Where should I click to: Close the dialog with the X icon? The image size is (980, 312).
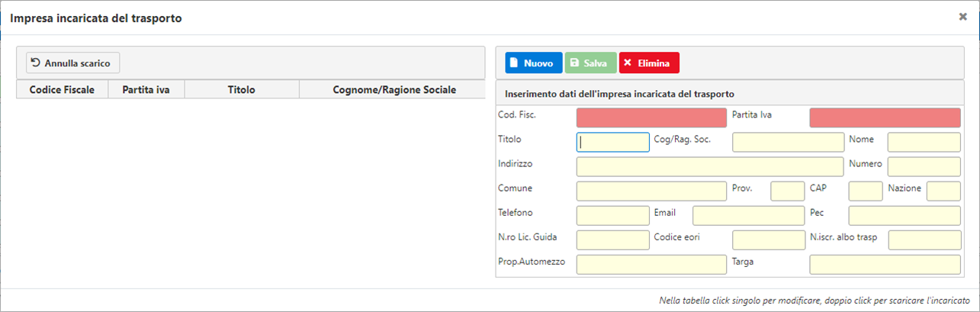click(963, 17)
